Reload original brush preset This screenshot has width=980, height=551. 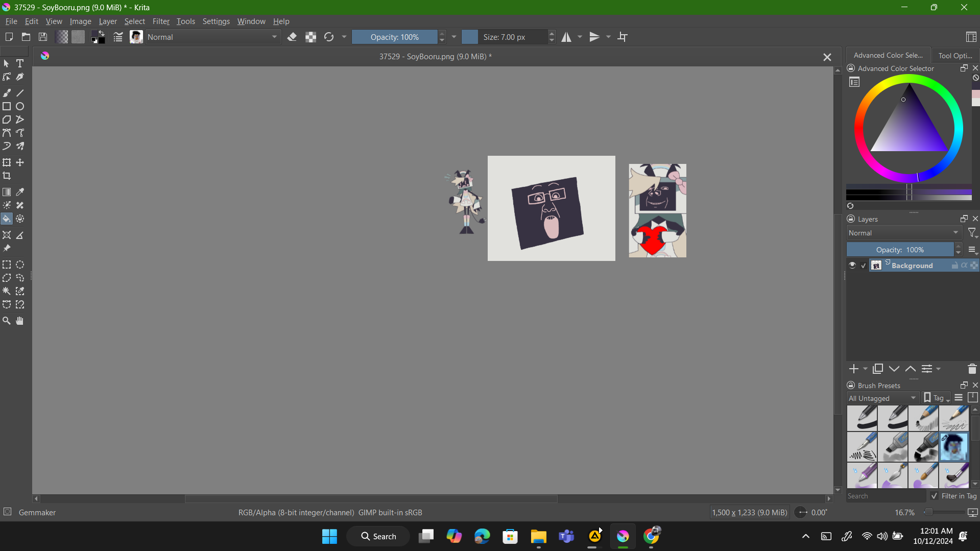tap(329, 37)
